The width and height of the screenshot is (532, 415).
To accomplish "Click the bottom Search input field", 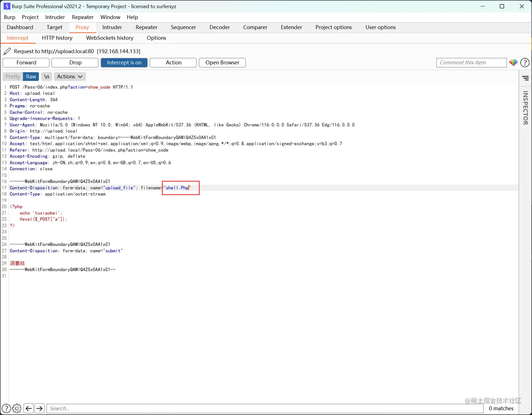I will (265, 408).
